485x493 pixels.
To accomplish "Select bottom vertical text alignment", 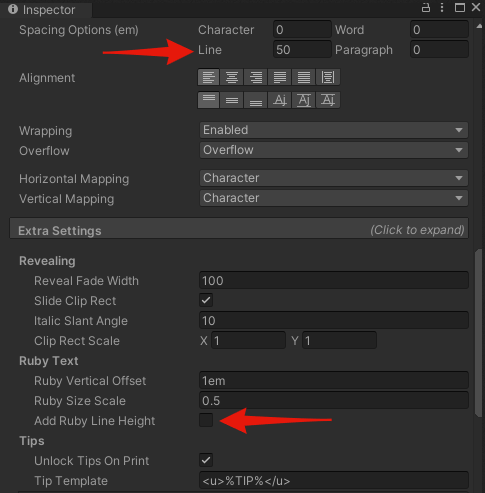I will [256, 100].
